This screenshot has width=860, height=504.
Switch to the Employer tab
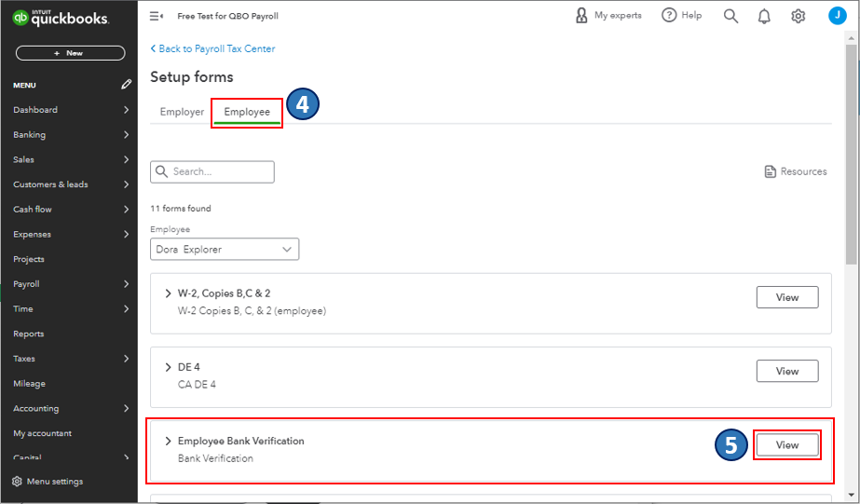[x=182, y=112]
